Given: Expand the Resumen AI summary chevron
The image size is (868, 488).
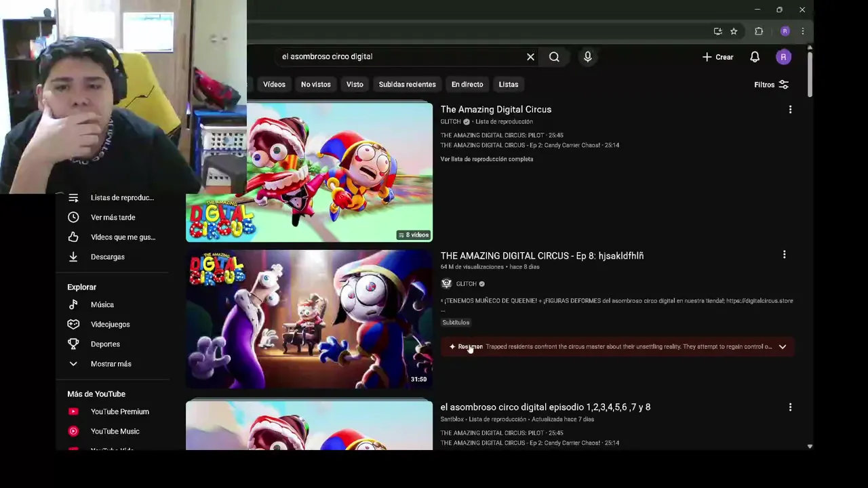Looking at the screenshot, I should [x=783, y=347].
